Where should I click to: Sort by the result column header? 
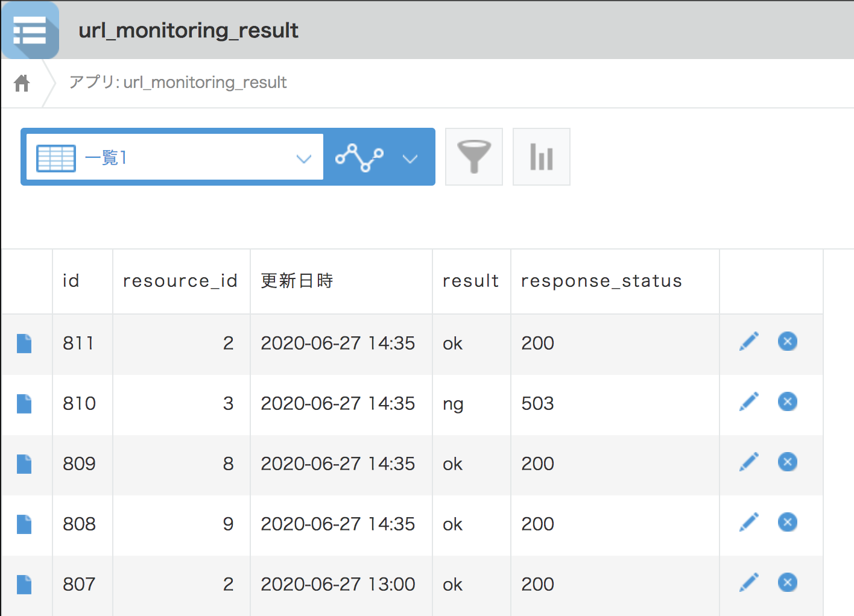470,281
